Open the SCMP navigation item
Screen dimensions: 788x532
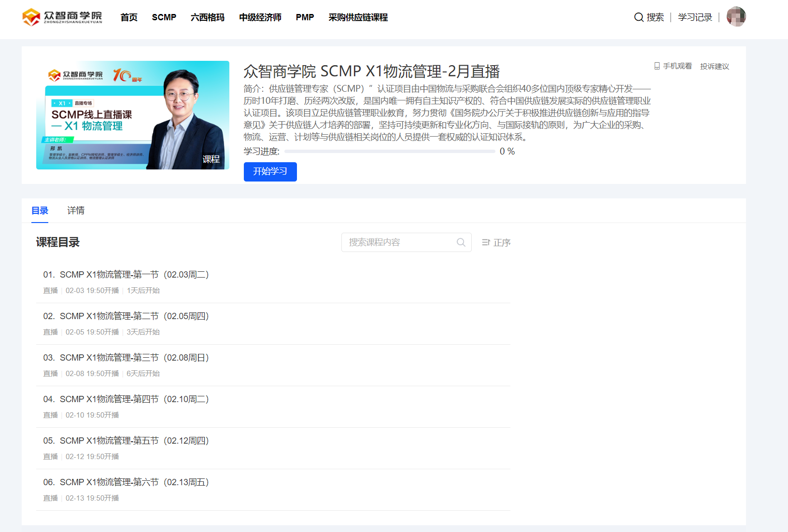(x=164, y=17)
